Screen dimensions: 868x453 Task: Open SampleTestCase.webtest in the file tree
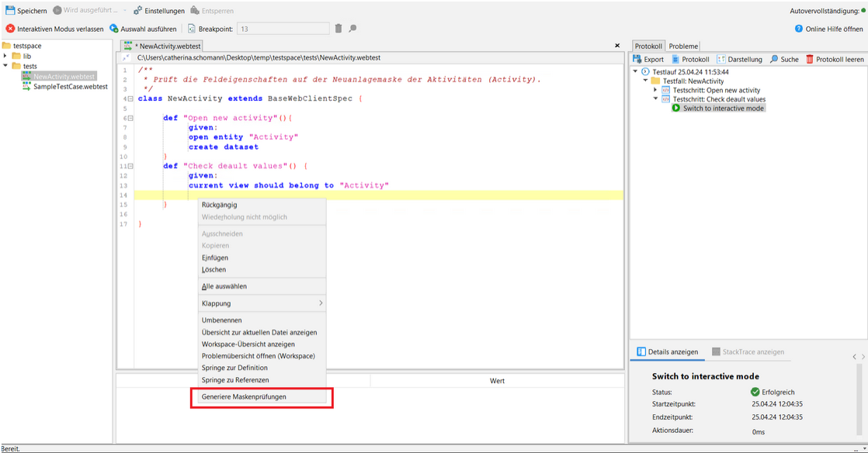[70, 87]
